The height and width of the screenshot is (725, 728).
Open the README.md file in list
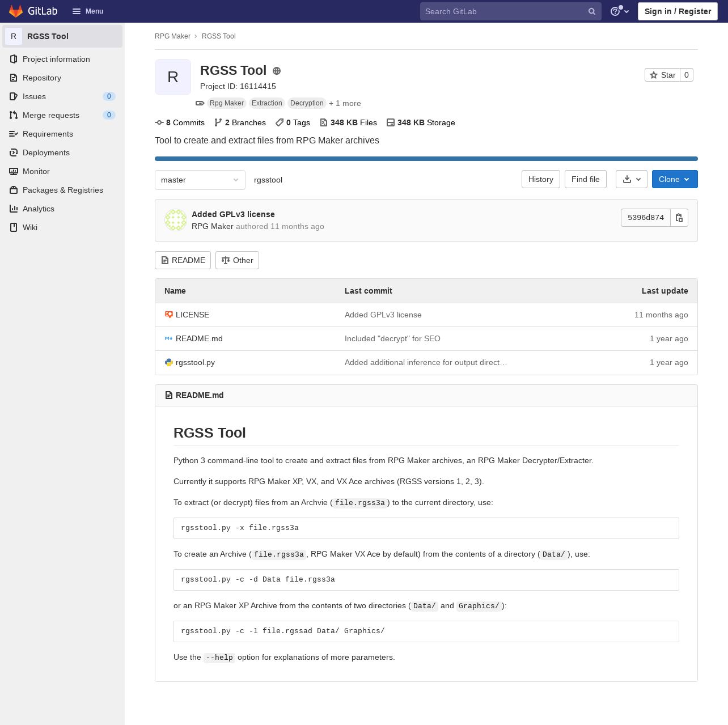(199, 338)
